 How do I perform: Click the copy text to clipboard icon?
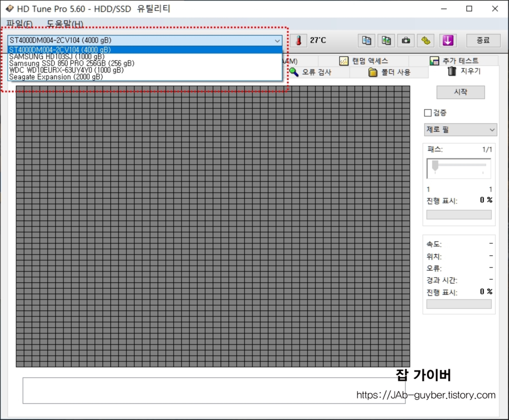click(366, 40)
